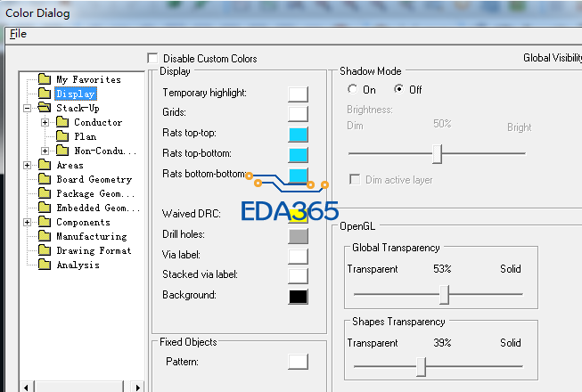
Task: Open the Grids color swatch
Action: pos(298,114)
